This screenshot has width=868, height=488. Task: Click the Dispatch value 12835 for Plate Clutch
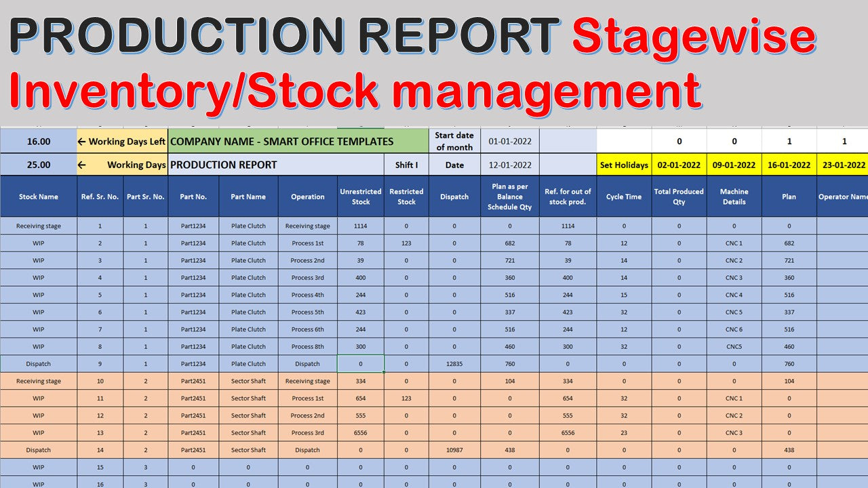point(454,363)
